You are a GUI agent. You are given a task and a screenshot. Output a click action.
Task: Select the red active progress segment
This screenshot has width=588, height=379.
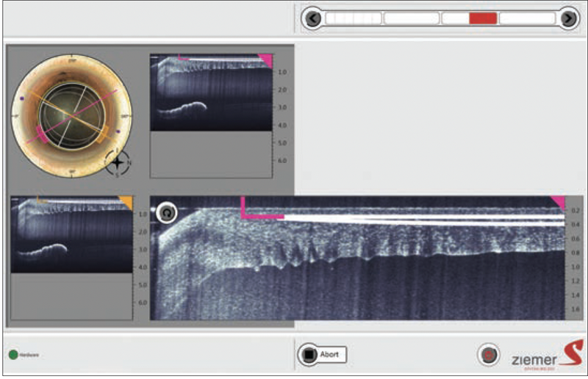click(x=483, y=18)
